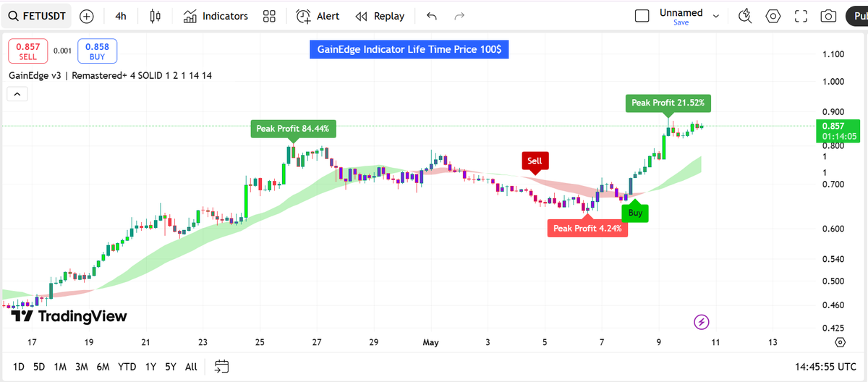
Task: Click the 0.001 spread value
Action: (x=62, y=51)
